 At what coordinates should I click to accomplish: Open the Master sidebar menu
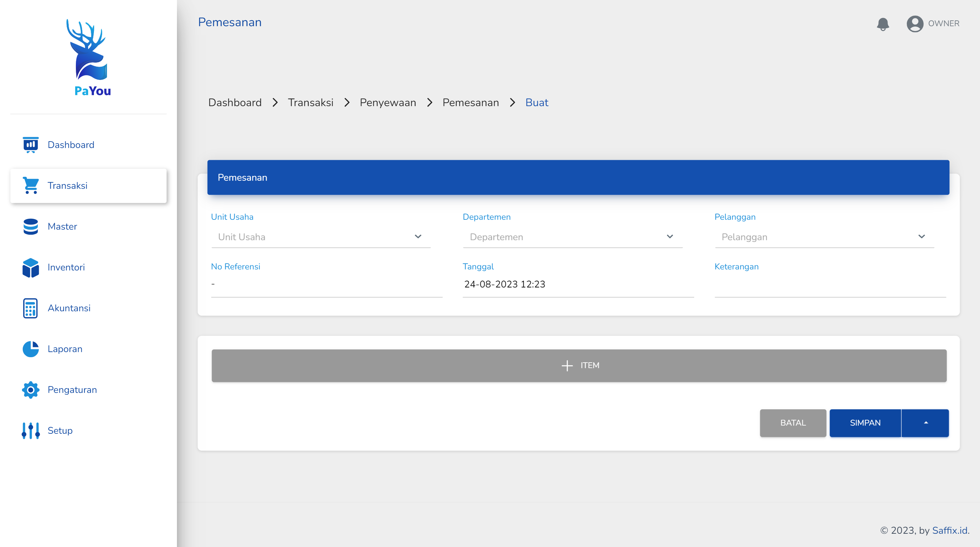coord(88,227)
